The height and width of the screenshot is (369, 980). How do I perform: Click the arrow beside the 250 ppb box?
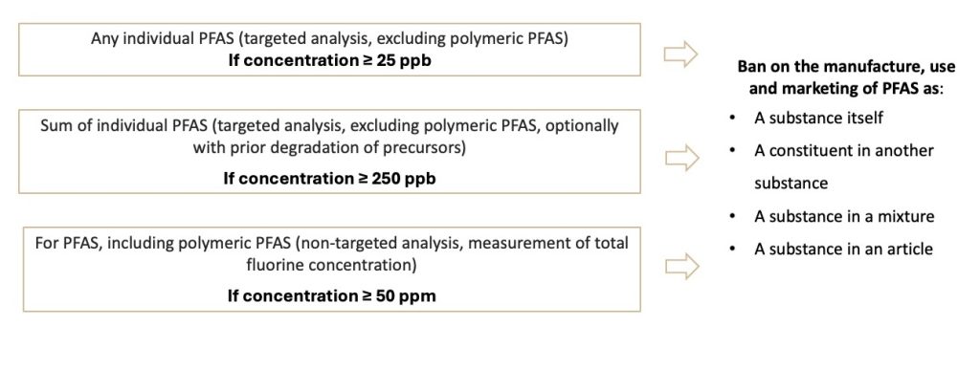tap(681, 158)
